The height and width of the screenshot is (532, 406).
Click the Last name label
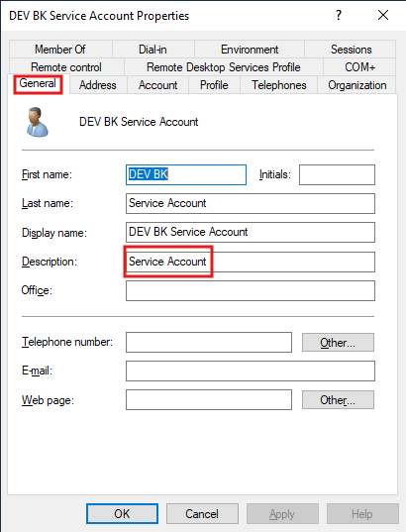click(x=48, y=203)
